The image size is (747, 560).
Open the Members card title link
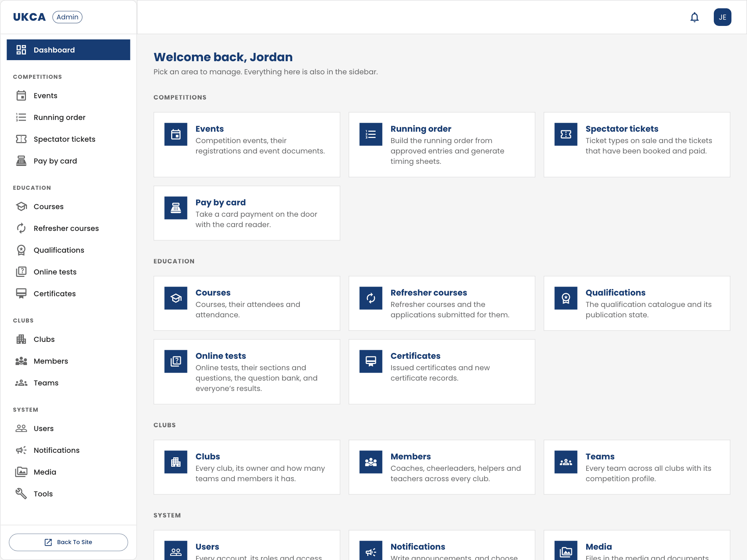pyautogui.click(x=411, y=456)
